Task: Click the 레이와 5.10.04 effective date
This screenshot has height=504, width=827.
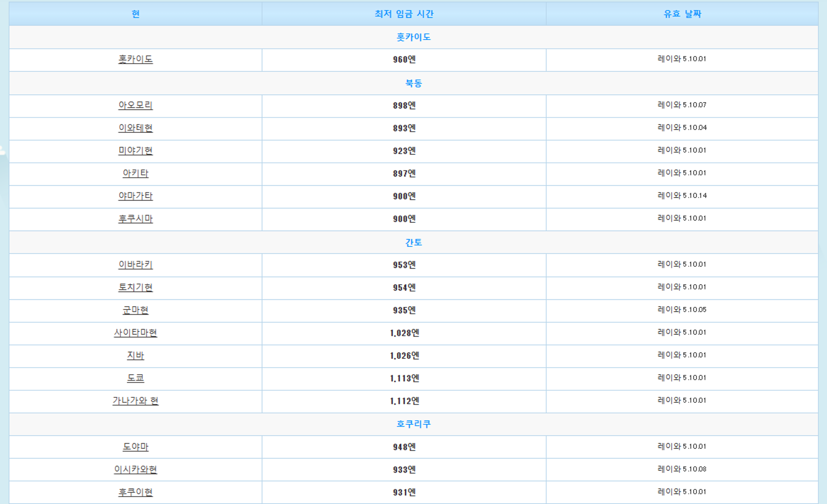Action: click(x=682, y=128)
